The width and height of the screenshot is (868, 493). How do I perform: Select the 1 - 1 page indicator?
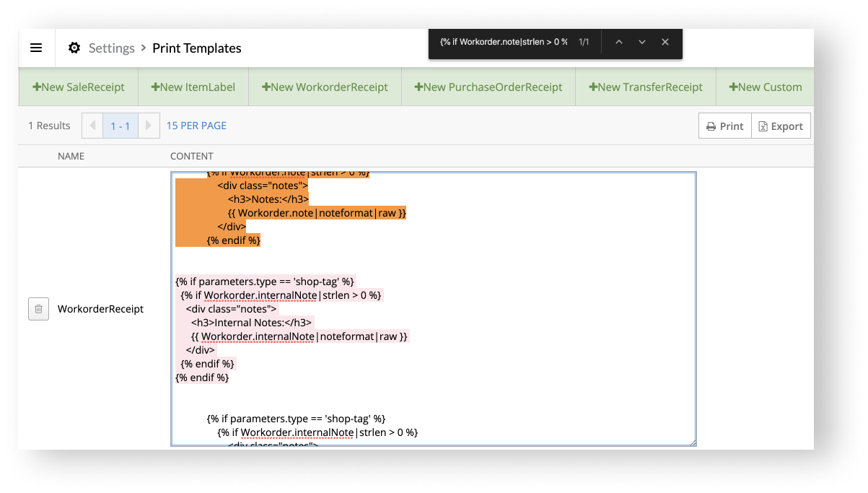120,126
